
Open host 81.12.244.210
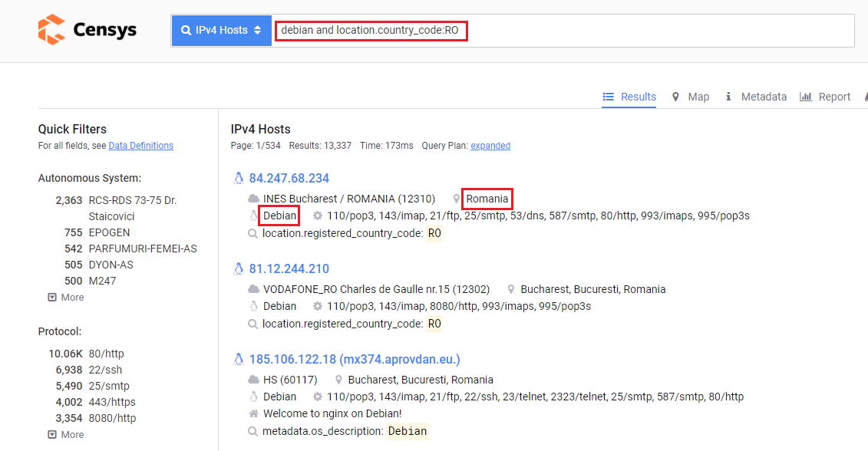[x=289, y=269]
